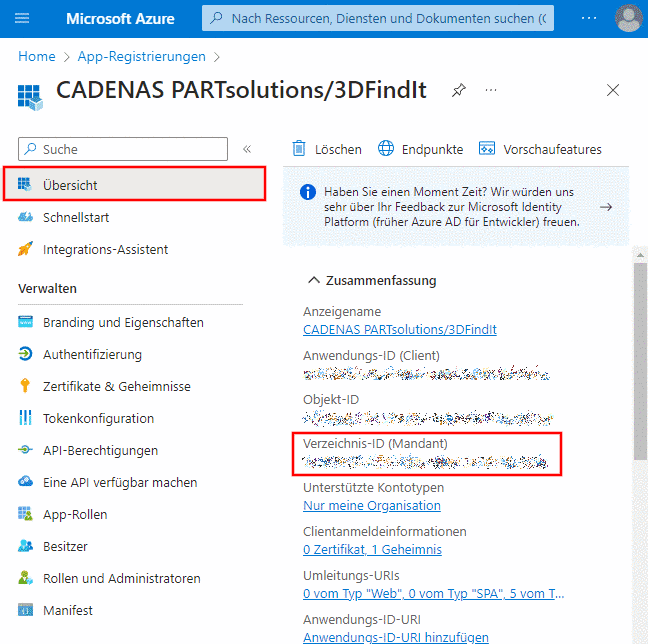648x644 pixels.
Task: Open Integrations-Assistent
Action: point(105,249)
